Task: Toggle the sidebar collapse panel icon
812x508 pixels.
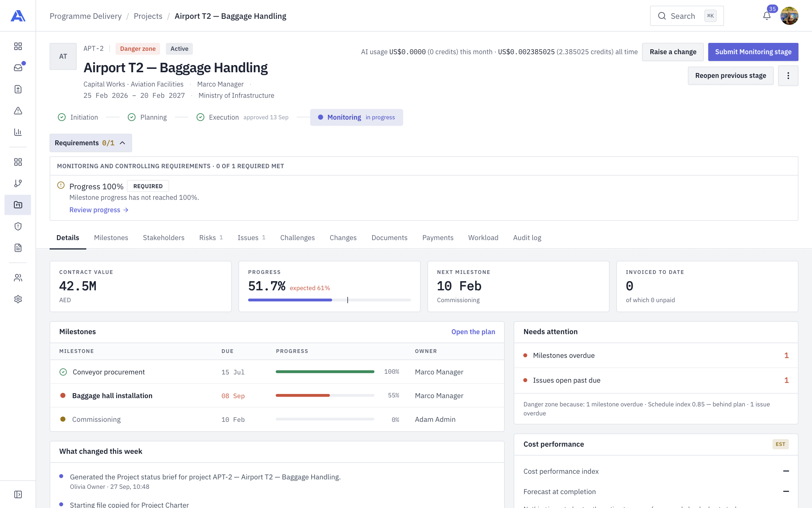Action: point(18,494)
